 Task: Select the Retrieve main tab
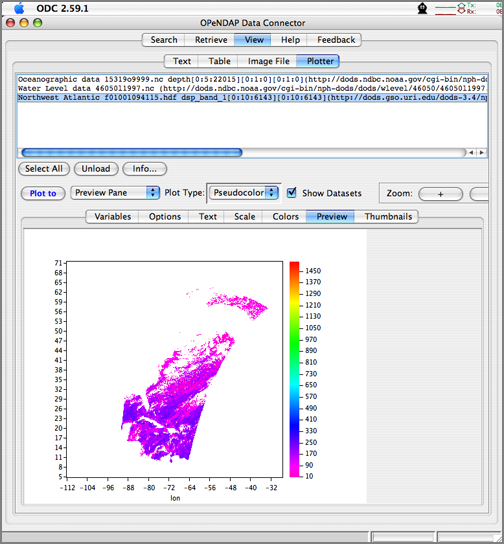coord(211,40)
